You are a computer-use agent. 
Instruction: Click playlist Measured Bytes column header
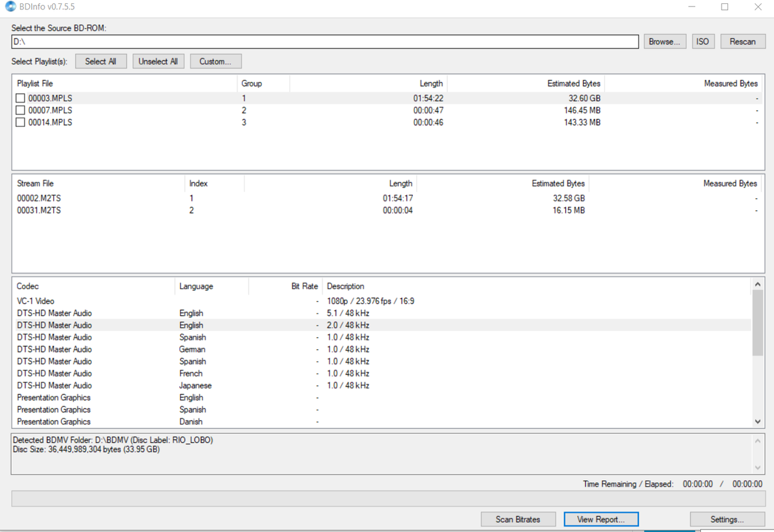(684, 83)
